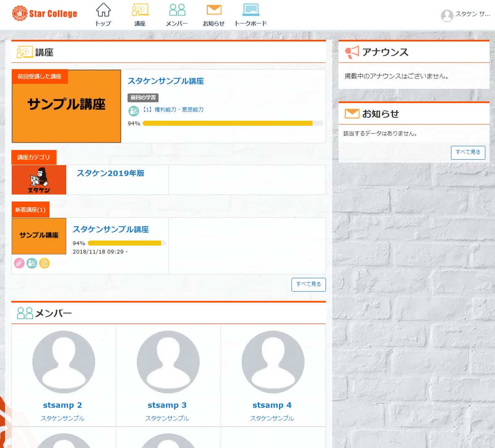The image size is (495, 448).
Task: Open the トップ home icon
Action: 103,10
